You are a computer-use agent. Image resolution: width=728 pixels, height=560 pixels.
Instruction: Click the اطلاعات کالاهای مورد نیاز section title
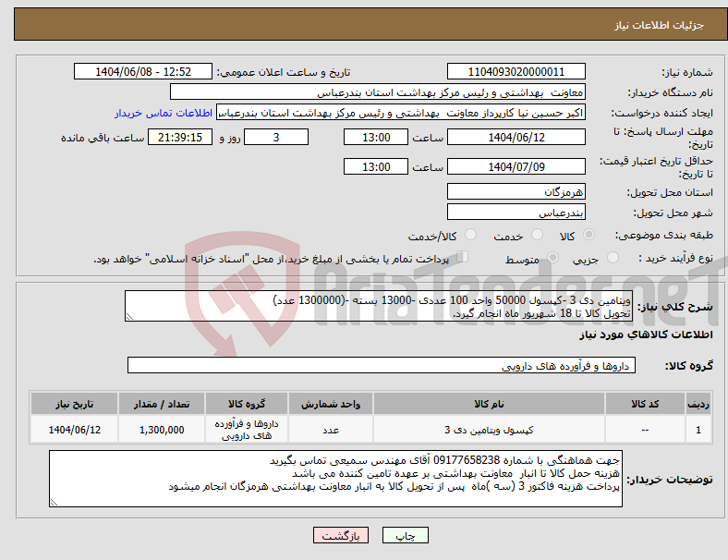646,335
